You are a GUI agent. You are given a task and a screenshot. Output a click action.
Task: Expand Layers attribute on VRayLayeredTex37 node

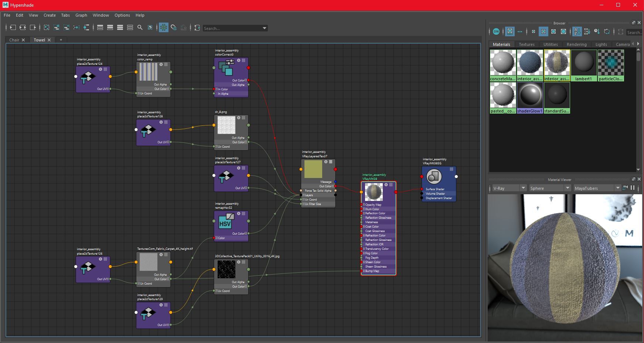tap(304, 195)
